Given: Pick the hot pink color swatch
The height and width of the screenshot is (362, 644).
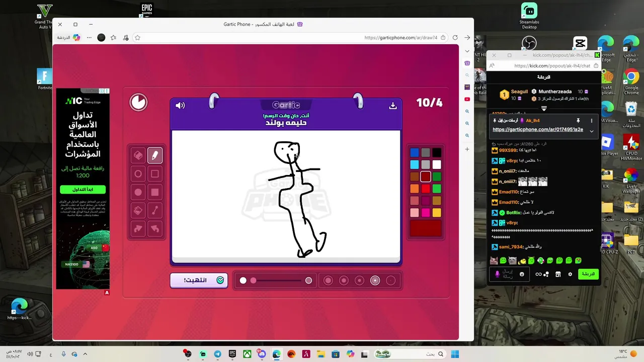Looking at the screenshot, I should (426, 213).
